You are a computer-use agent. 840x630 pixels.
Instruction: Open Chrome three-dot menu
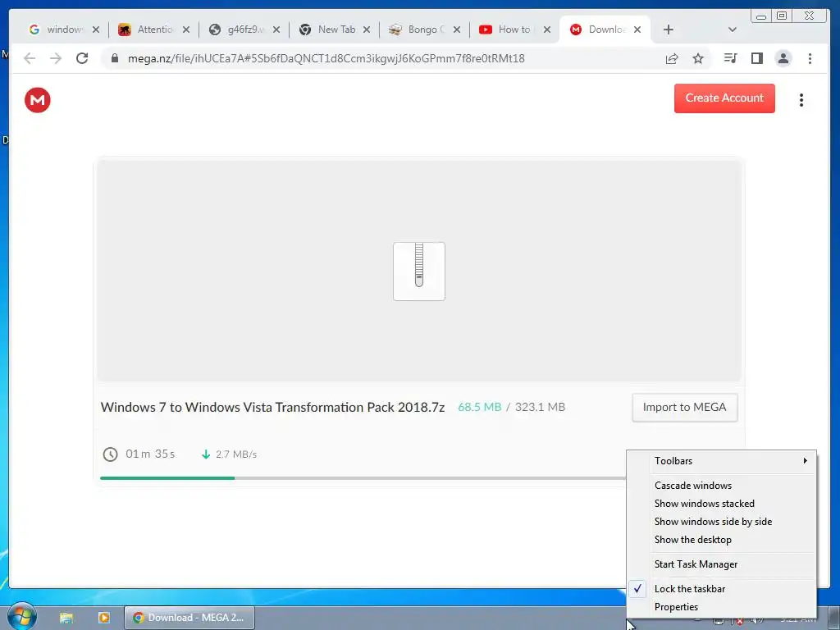pyautogui.click(x=810, y=58)
